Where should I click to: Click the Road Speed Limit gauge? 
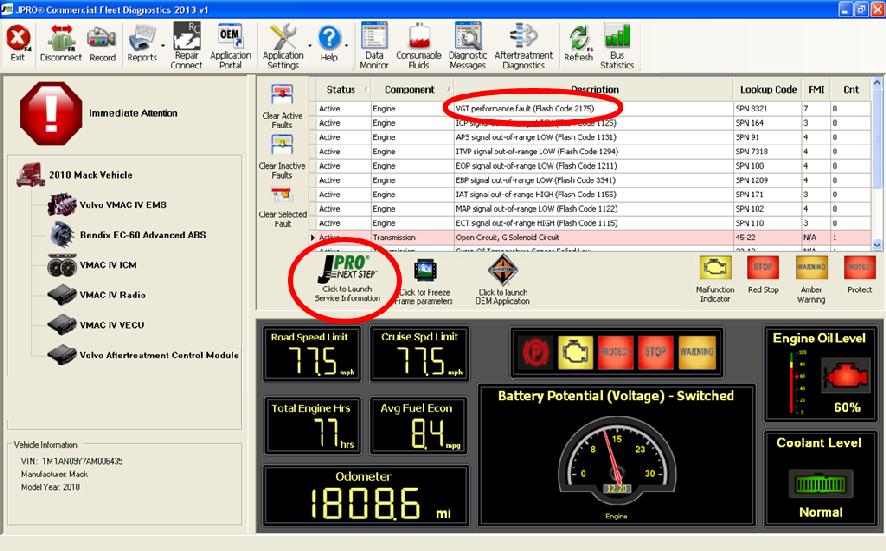click(x=311, y=354)
